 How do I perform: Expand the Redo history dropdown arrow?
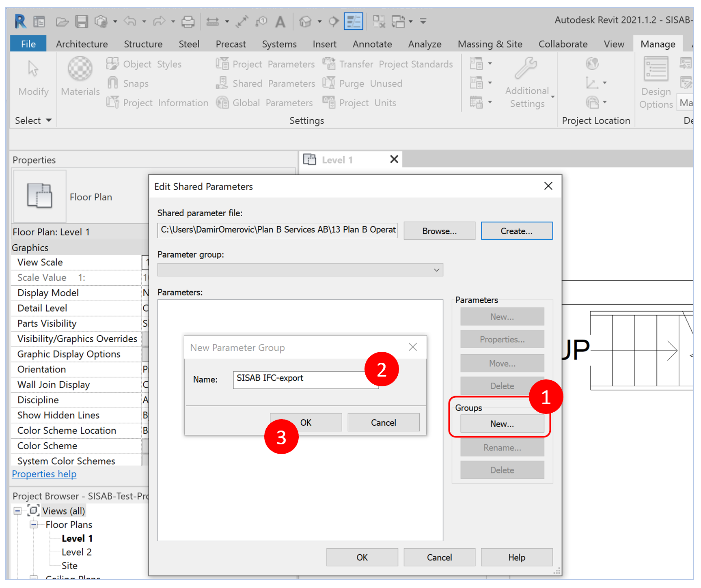(173, 22)
